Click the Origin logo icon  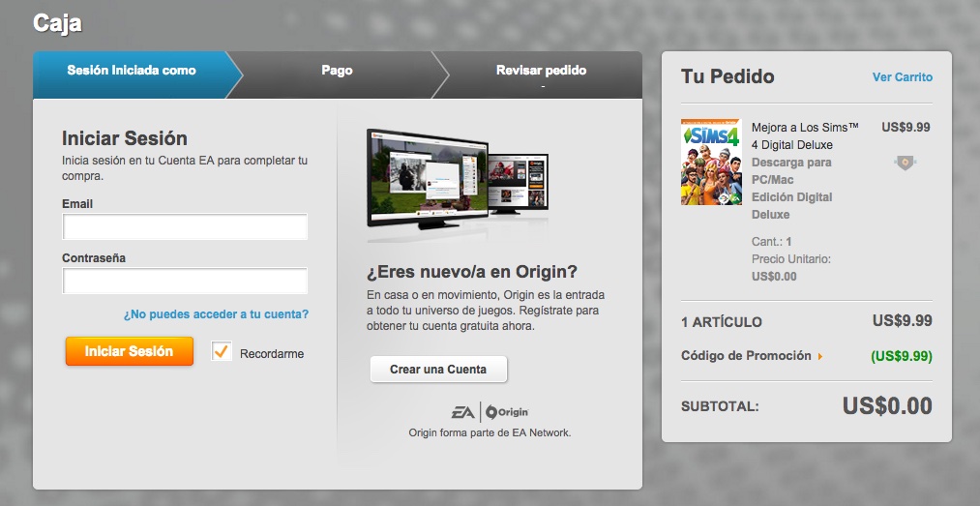pos(507,412)
